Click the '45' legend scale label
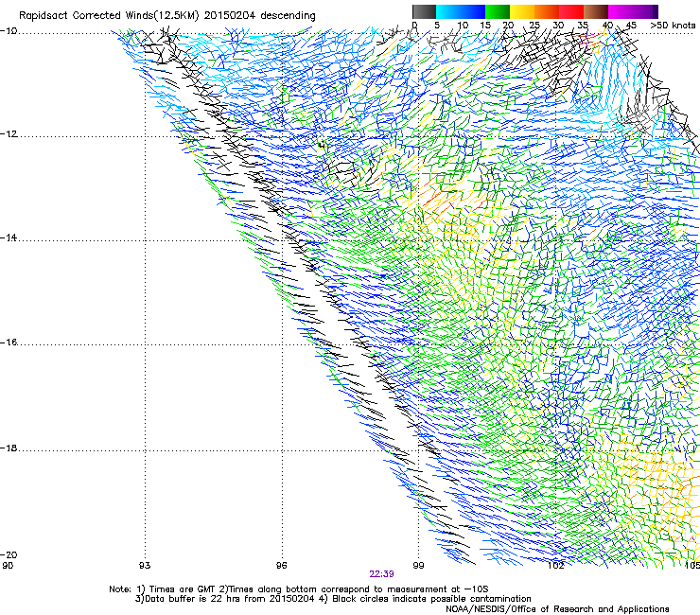The width and height of the screenshot is (700, 615). click(x=631, y=26)
